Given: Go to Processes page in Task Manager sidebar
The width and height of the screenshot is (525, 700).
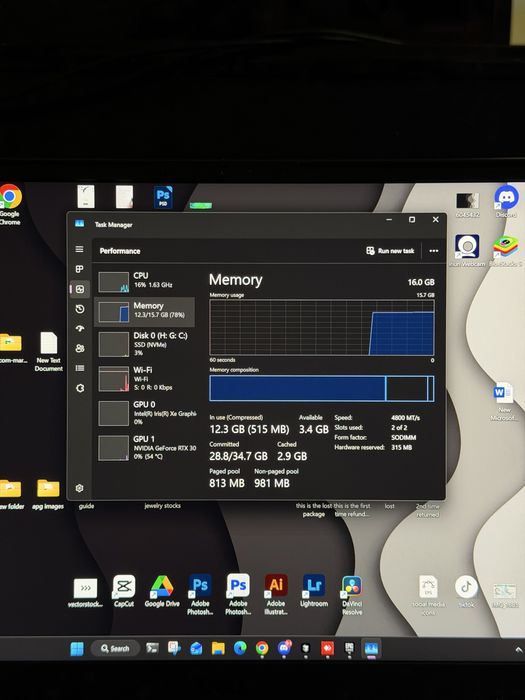Looking at the screenshot, I should point(79,269).
